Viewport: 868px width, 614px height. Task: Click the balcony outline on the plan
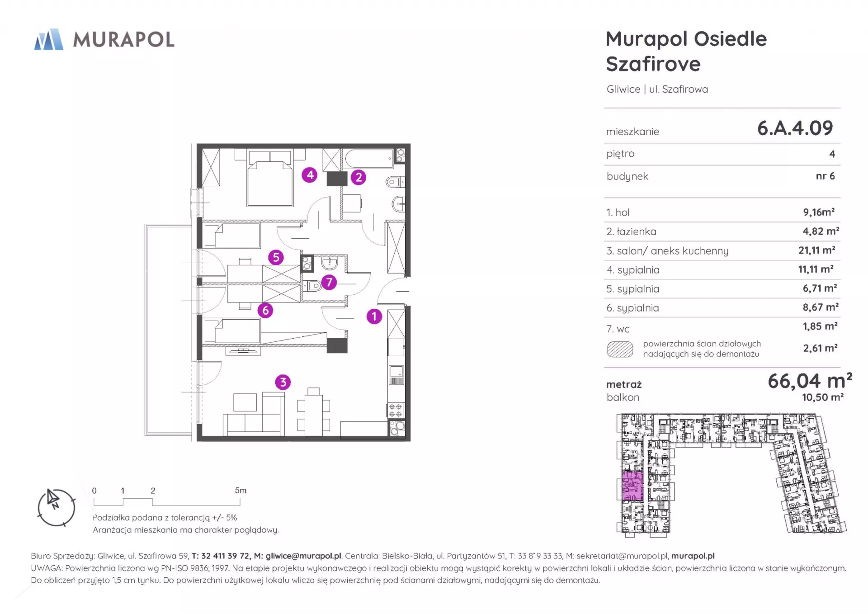point(168,330)
